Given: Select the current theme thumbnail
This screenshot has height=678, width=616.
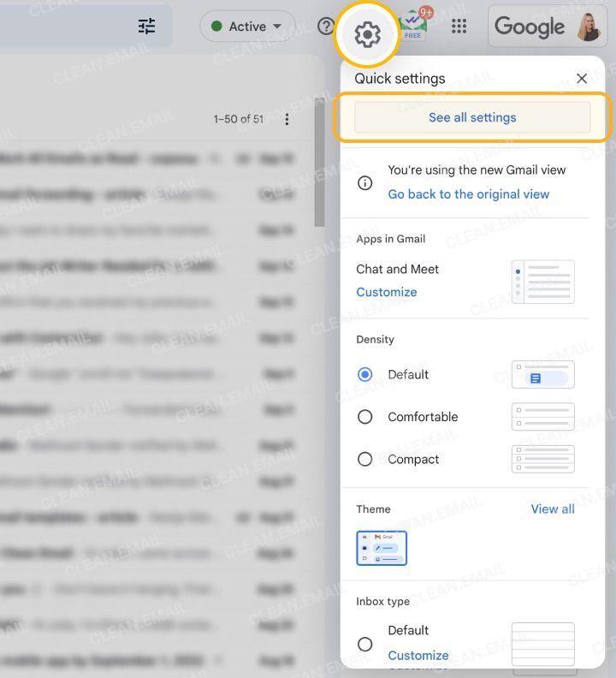Looking at the screenshot, I should 382,548.
